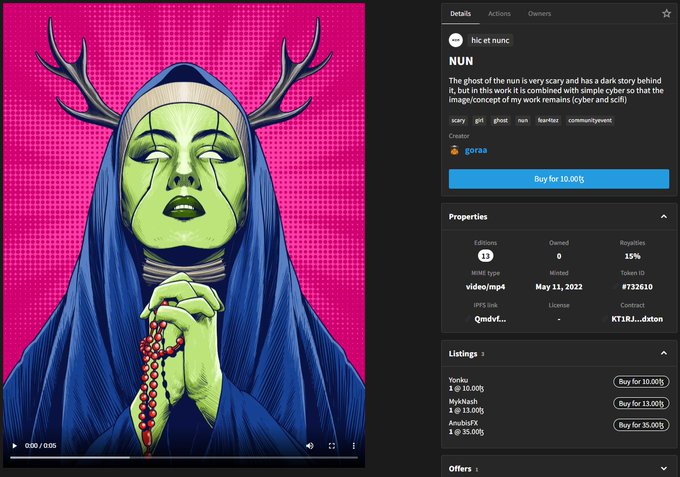Open the hic et nunc logo
Screen dimensions: 680x477
(456, 40)
